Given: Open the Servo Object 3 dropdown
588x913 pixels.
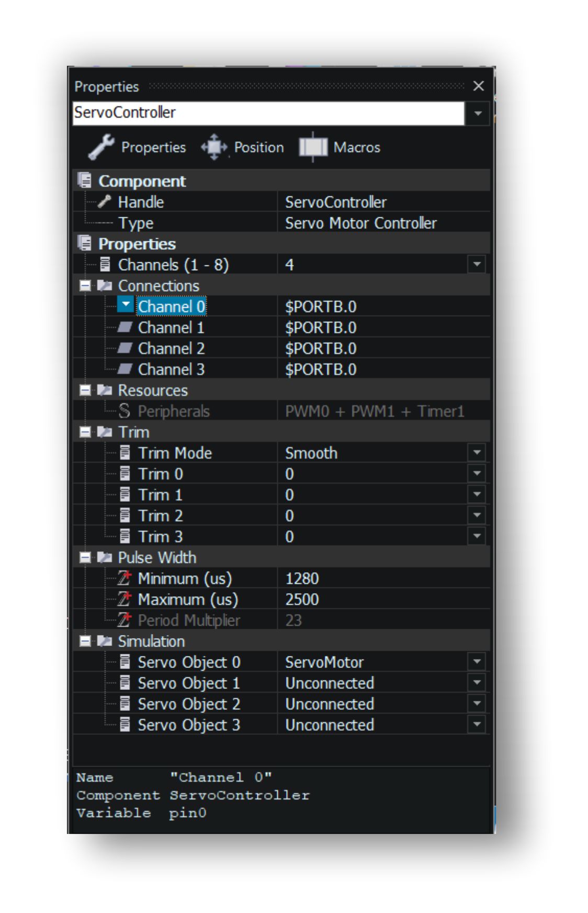Looking at the screenshot, I should pyautogui.click(x=477, y=725).
